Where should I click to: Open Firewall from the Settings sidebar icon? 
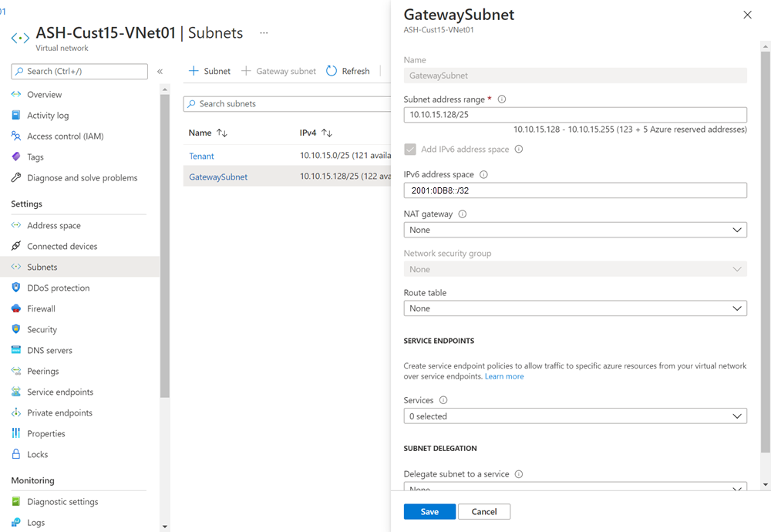16,308
